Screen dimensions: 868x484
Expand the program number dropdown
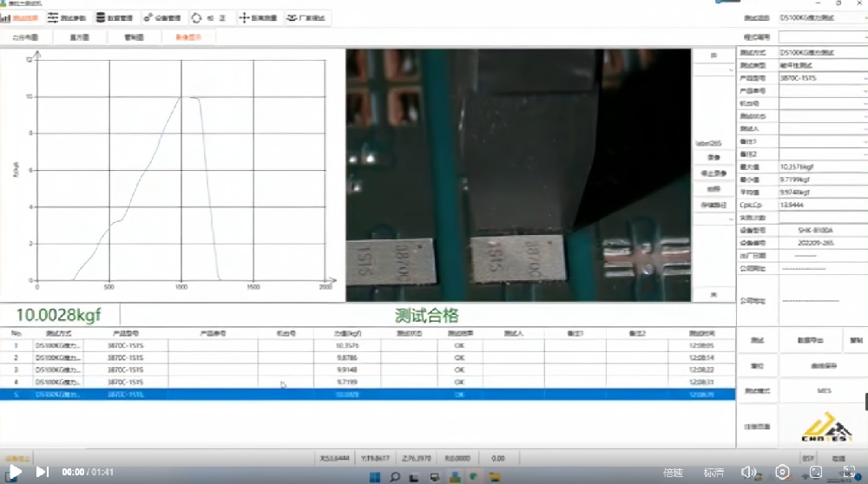(865, 37)
